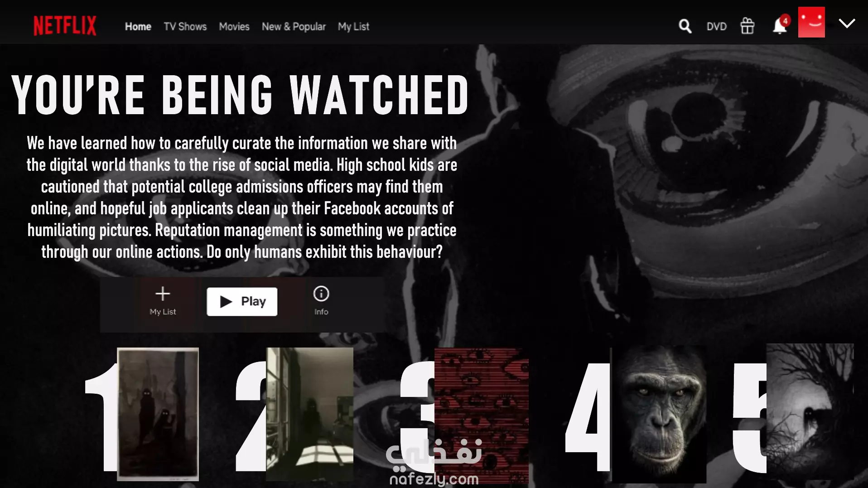The image size is (868, 488).
Task: Click the Netflix logo
Action: click(x=65, y=26)
